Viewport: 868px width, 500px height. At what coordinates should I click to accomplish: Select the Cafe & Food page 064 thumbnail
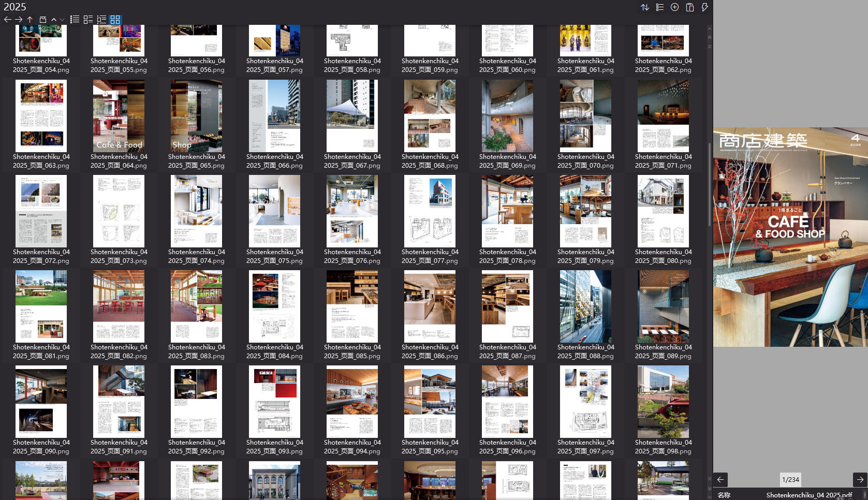[119, 116]
